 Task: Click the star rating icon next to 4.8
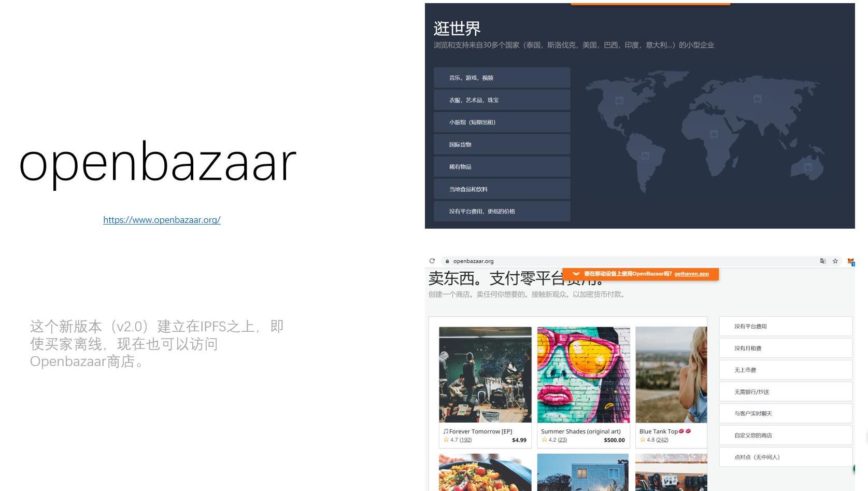click(x=643, y=440)
